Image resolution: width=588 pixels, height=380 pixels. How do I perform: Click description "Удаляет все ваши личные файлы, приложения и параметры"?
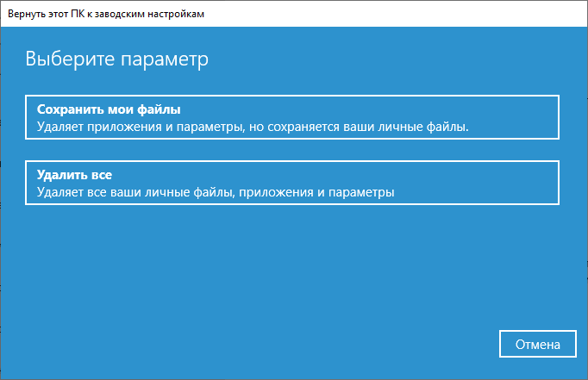(216, 192)
